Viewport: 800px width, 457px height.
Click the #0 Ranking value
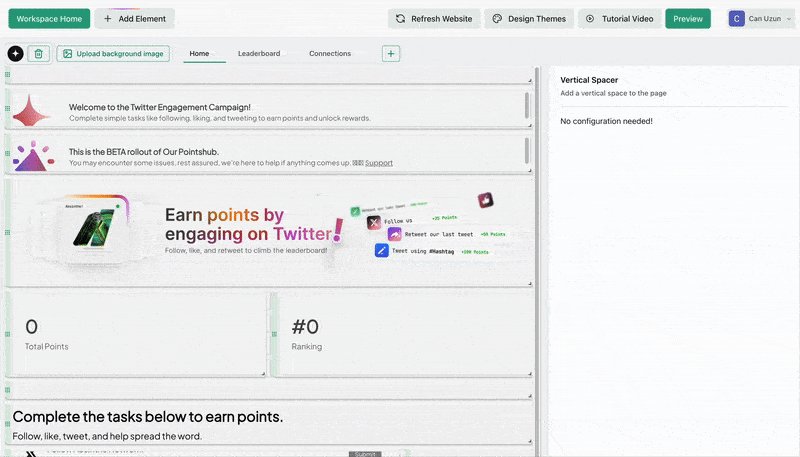305,326
